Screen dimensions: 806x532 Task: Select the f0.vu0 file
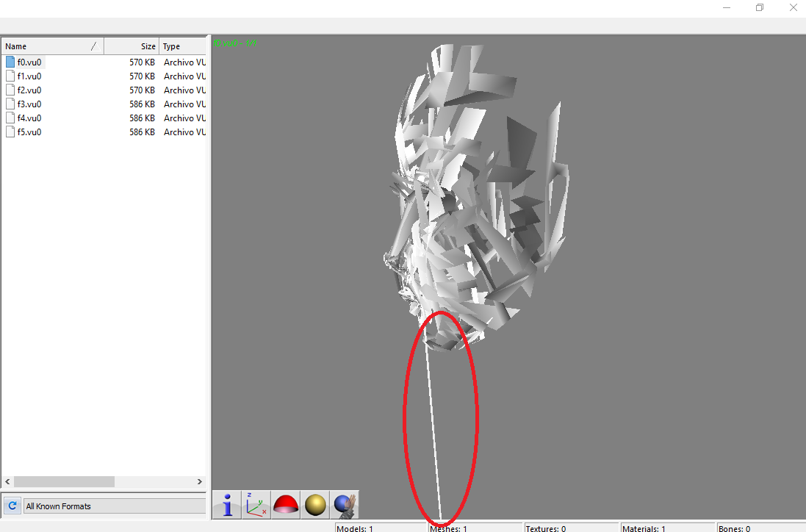(29, 62)
